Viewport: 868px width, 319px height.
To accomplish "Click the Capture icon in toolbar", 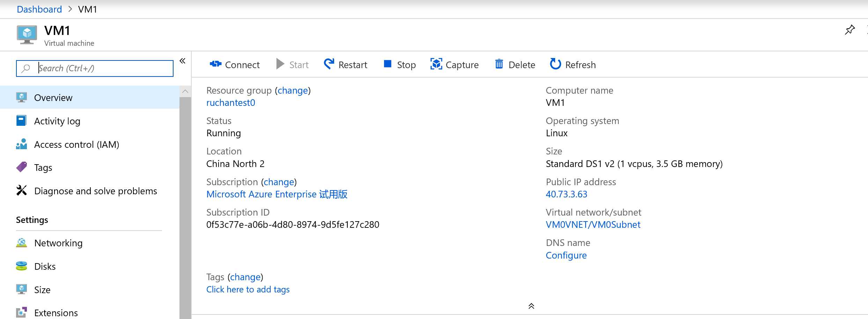I will pyautogui.click(x=436, y=64).
